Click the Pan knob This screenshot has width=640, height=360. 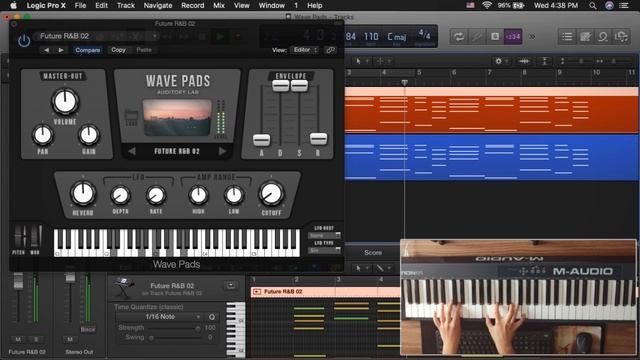pos(43,135)
